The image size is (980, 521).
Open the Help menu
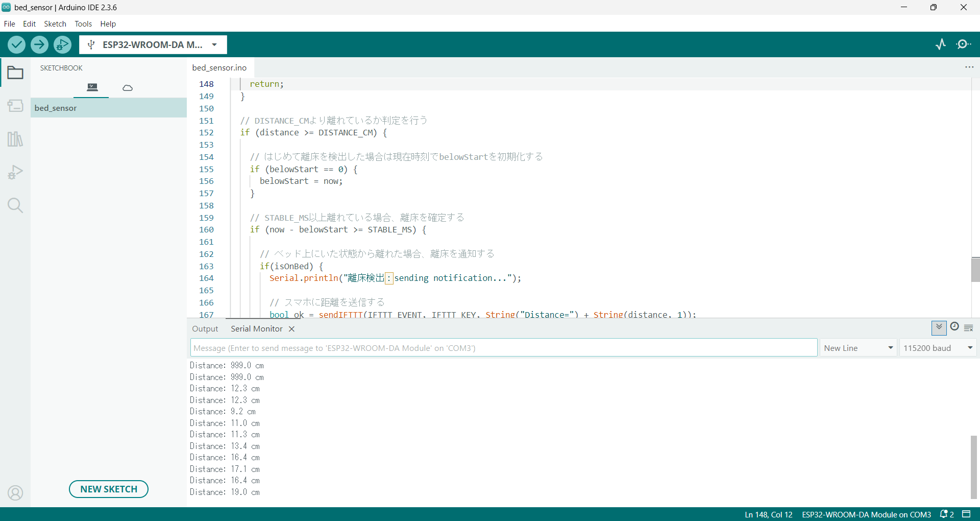[x=108, y=23]
